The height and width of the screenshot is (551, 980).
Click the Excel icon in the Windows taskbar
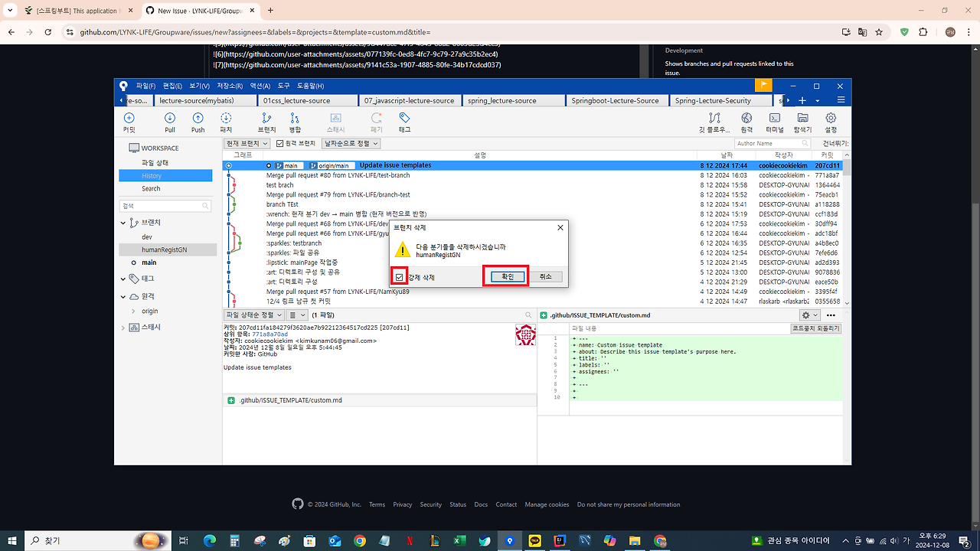(x=459, y=541)
